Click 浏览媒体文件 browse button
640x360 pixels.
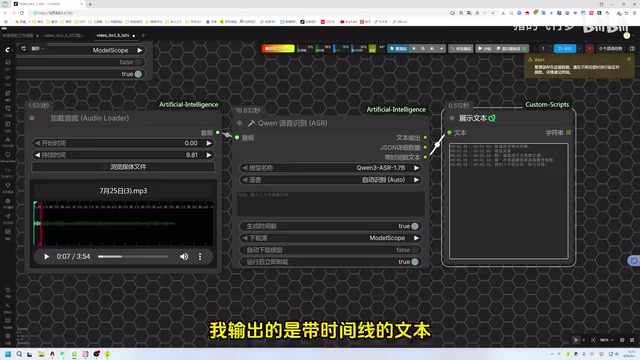tap(123, 167)
